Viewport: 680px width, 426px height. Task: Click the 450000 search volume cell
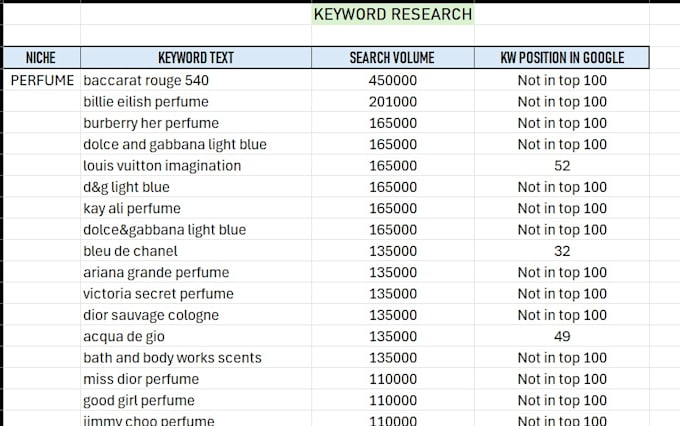click(392, 80)
